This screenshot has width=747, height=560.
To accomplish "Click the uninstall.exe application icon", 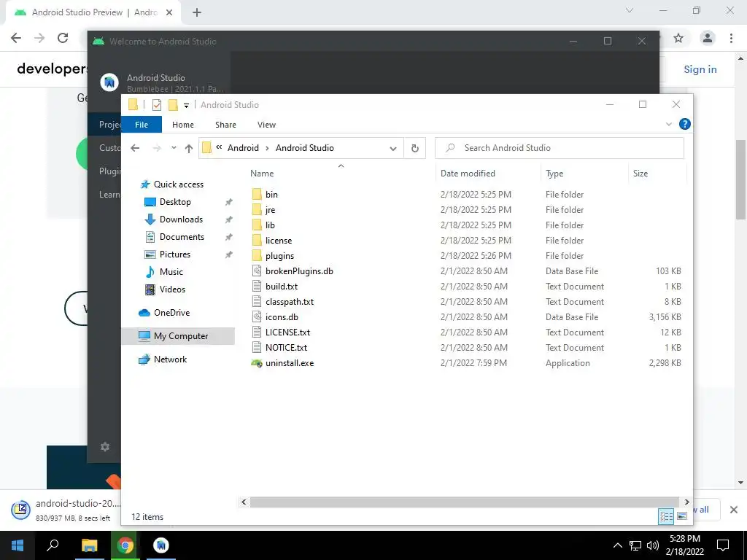I will pos(257,363).
